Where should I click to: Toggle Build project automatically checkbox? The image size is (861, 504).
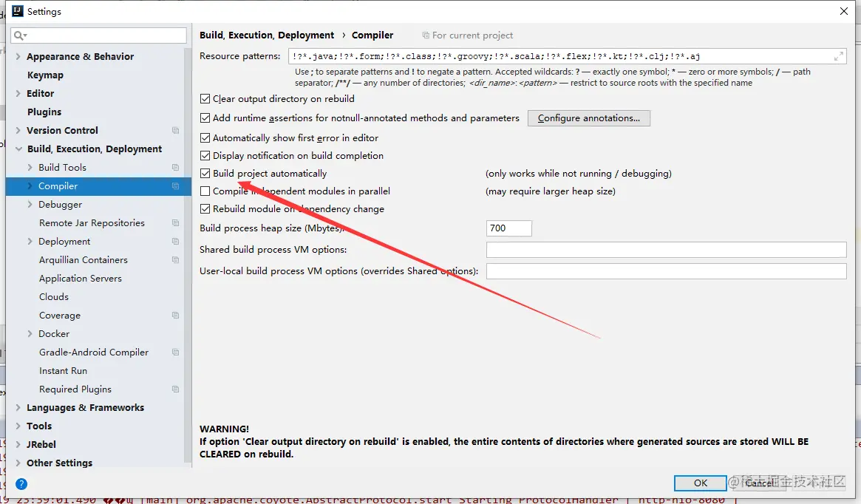(205, 174)
